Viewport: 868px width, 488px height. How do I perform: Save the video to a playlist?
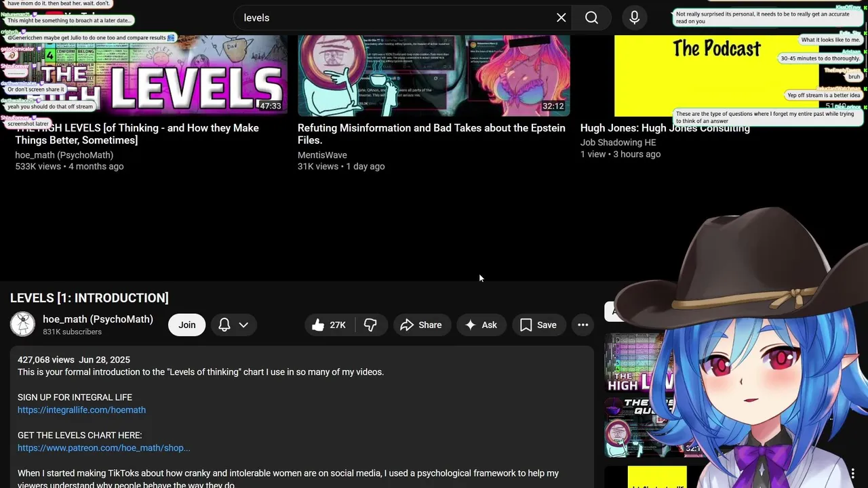point(538,325)
